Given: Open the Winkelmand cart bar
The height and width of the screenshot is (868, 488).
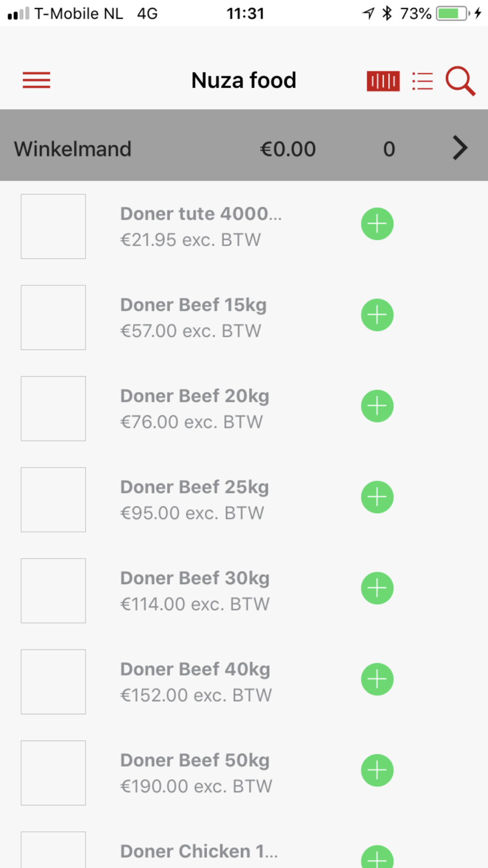Looking at the screenshot, I should (195, 148).
